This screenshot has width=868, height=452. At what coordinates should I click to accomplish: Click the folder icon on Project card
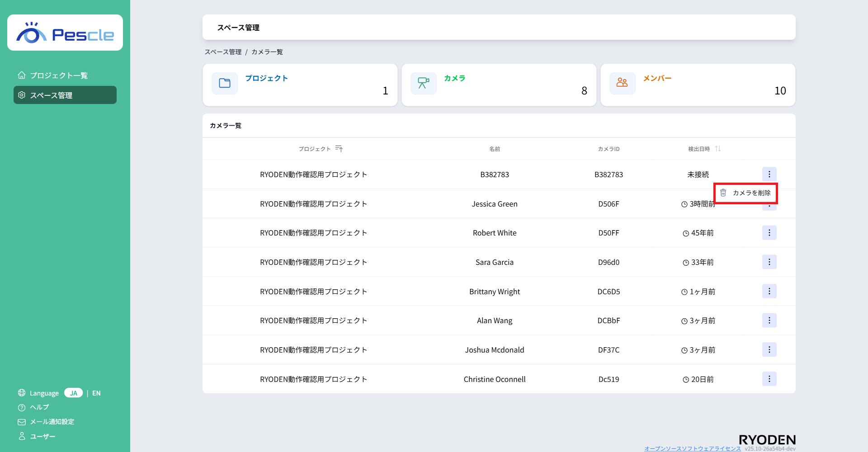click(x=225, y=84)
